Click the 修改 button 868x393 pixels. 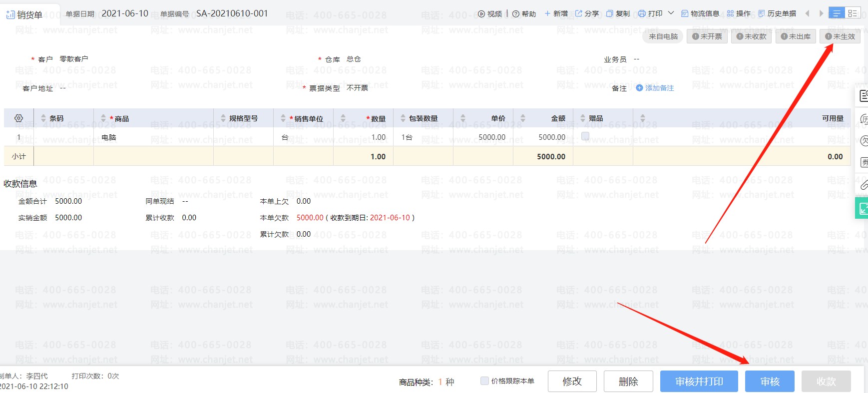pyautogui.click(x=572, y=382)
